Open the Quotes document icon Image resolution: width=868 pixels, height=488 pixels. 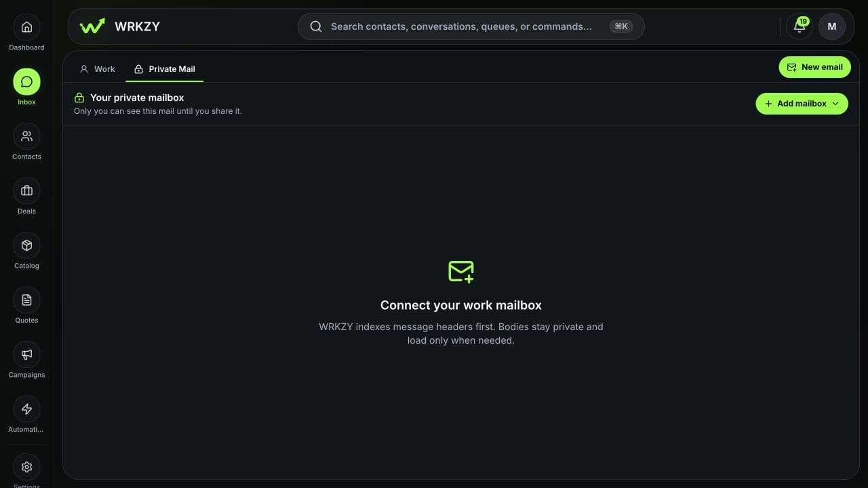point(26,300)
